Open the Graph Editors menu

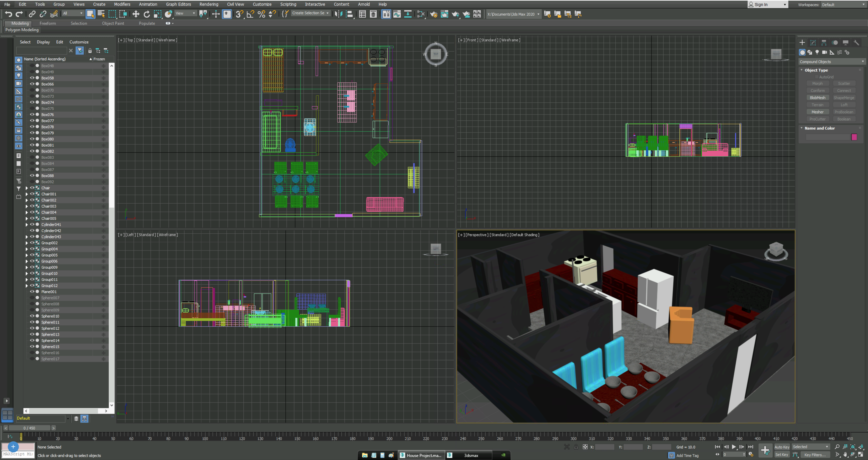point(178,4)
